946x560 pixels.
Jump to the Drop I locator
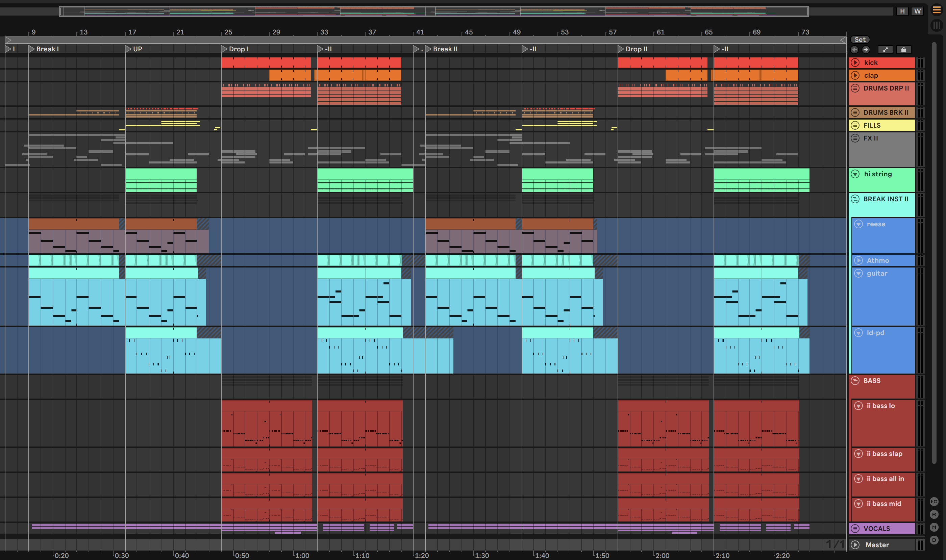[224, 49]
